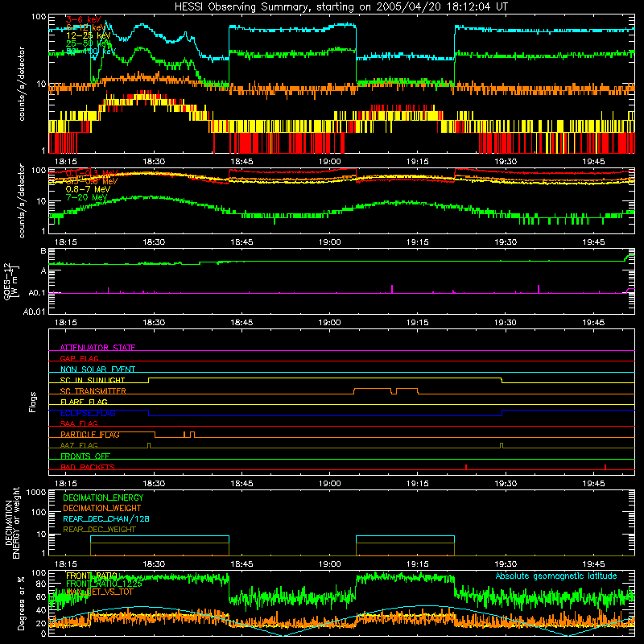Click the 60 tick on the bottom panel axis
644x644 pixels.
(42, 597)
